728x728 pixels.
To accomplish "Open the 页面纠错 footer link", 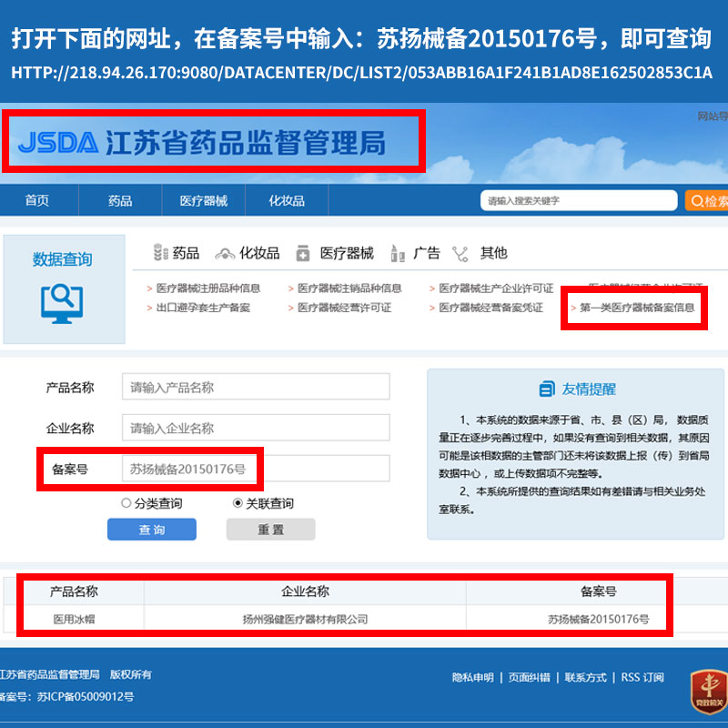I will 529,677.
